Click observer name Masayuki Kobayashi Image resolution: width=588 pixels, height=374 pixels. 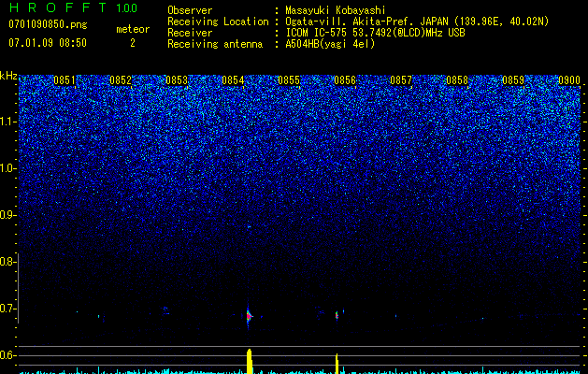pyautogui.click(x=336, y=11)
